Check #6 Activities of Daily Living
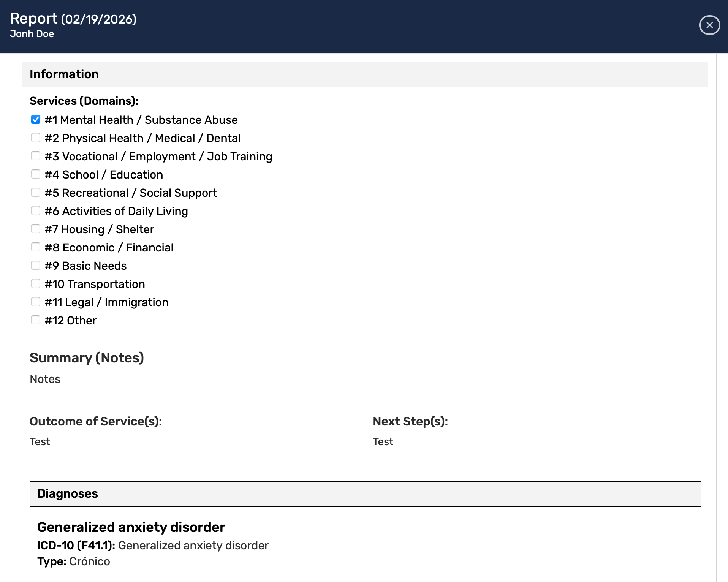Viewport: 728px width, 582px height. [x=36, y=211]
